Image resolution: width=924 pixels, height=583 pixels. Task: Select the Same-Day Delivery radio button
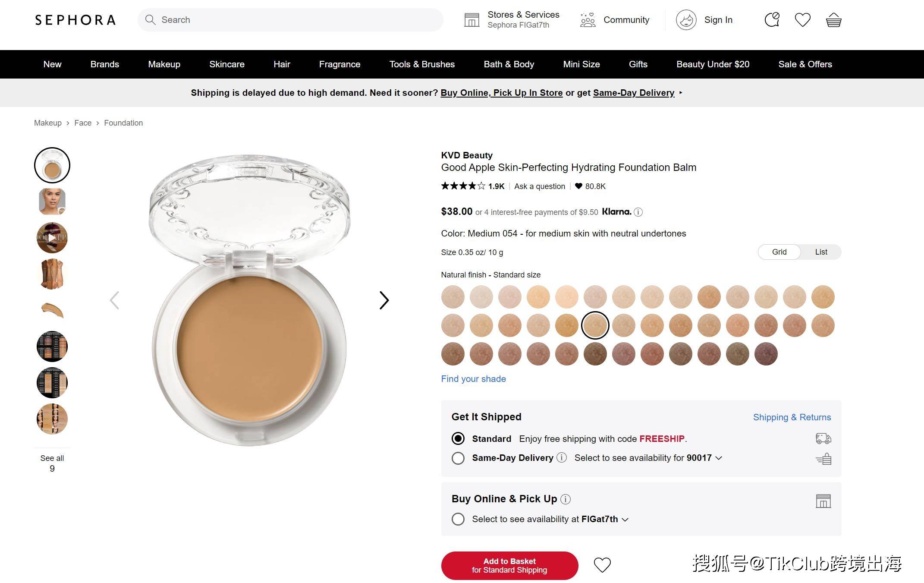click(x=458, y=458)
